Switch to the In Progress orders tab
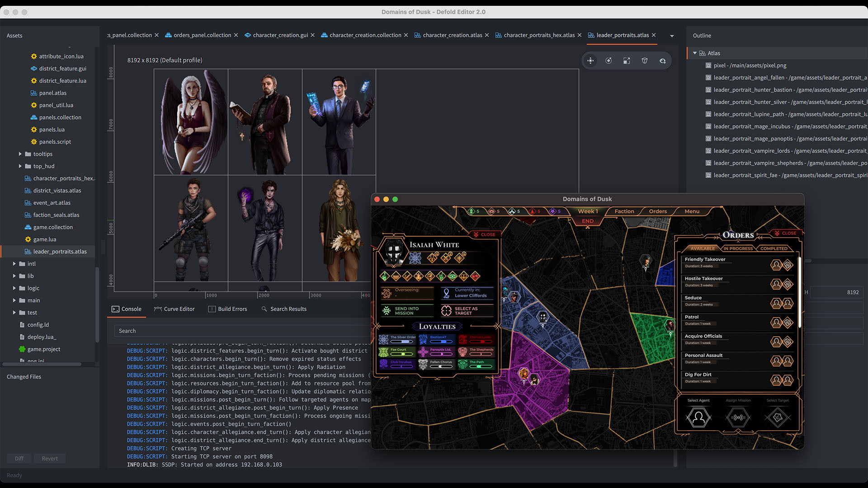 click(738, 248)
